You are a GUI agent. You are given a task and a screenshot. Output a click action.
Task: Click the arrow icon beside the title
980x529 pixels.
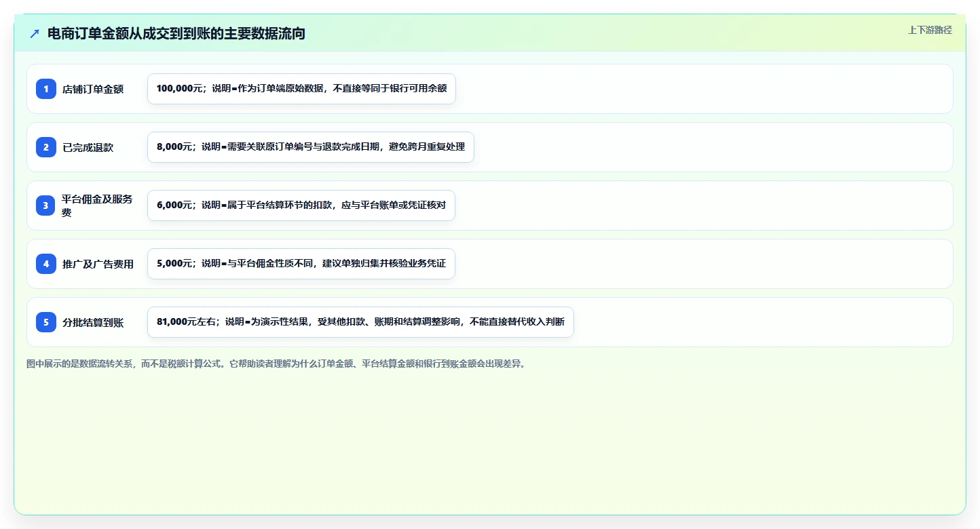(35, 34)
